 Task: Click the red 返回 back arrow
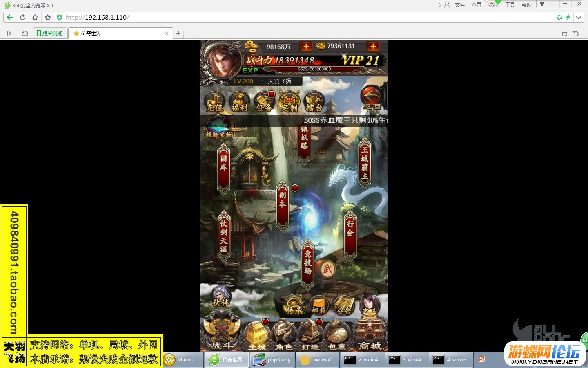[x=372, y=98]
